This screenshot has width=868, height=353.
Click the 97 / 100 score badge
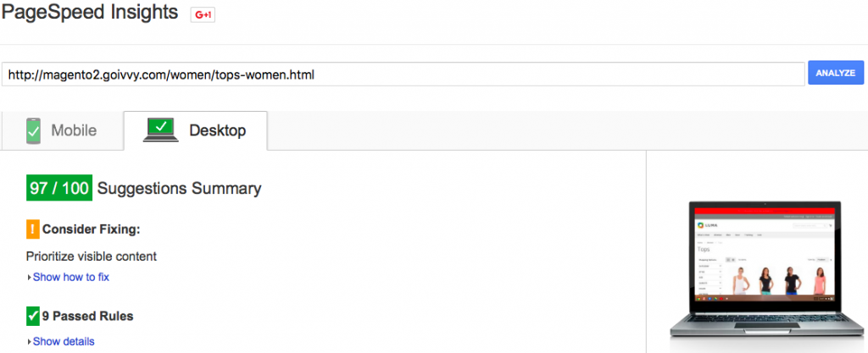pos(59,189)
